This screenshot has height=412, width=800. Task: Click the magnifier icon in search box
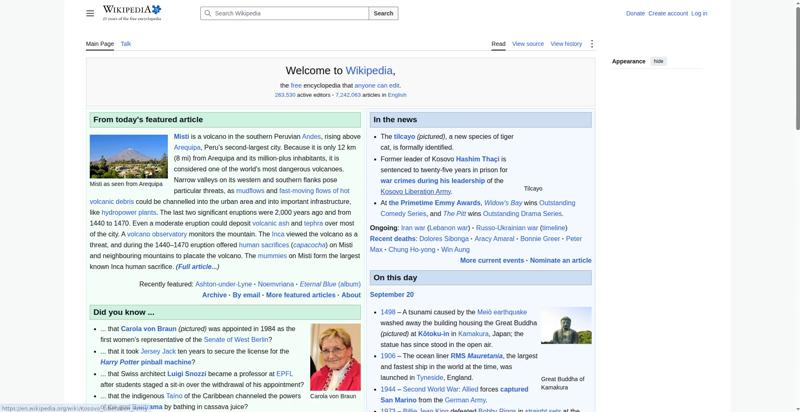pos(207,13)
